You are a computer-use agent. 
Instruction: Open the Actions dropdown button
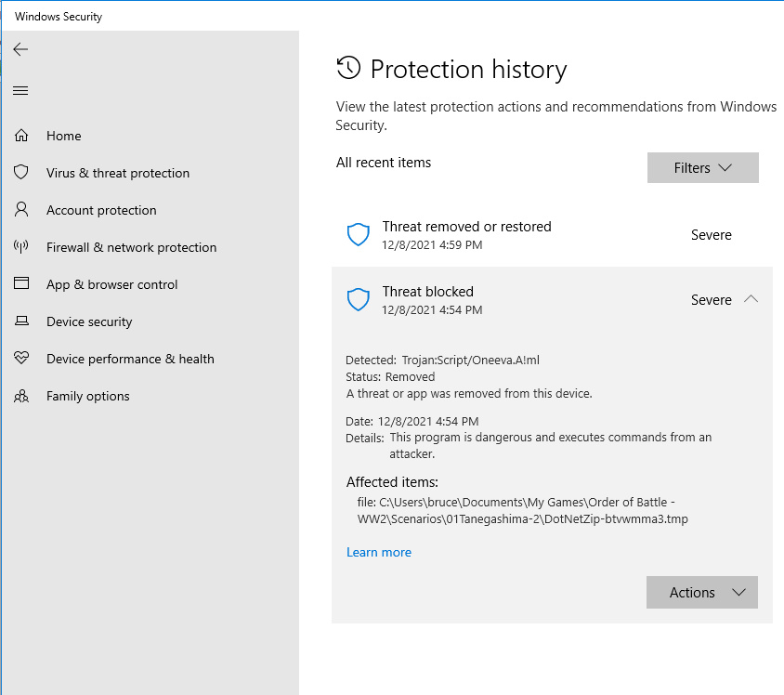click(701, 593)
